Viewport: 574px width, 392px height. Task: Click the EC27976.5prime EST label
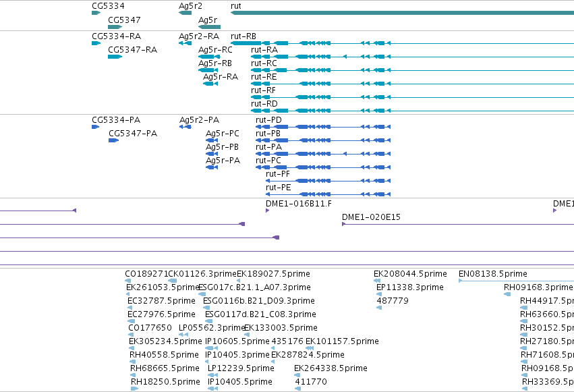click(x=161, y=314)
